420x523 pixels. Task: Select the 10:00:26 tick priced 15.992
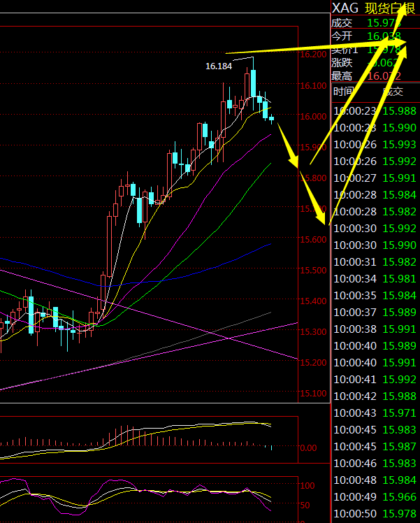[375, 161]
